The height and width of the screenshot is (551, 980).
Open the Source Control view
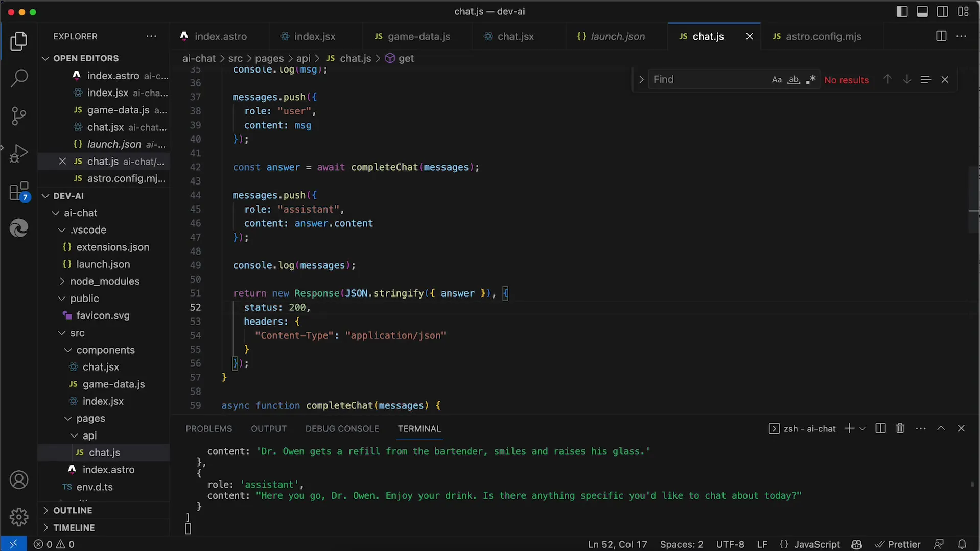19,116
